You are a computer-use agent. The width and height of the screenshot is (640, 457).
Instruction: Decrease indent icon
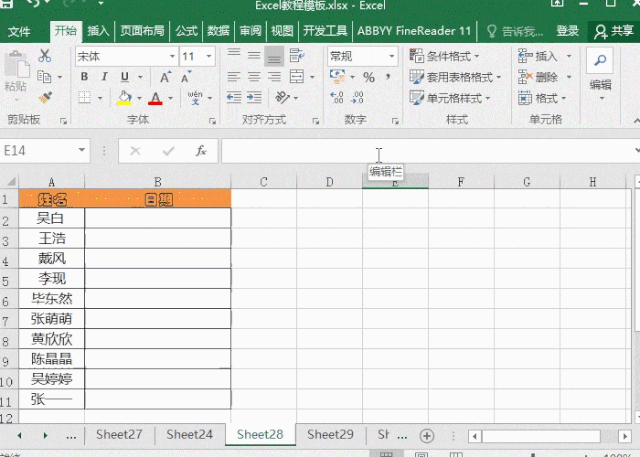pos(234,98)
